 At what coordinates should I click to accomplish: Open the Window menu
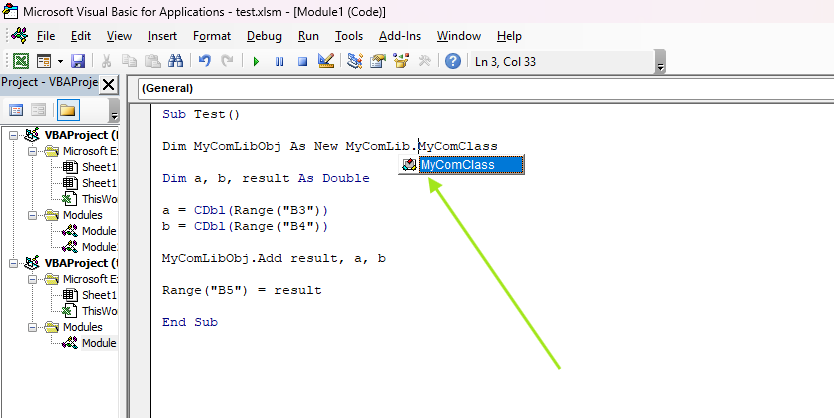459,36
